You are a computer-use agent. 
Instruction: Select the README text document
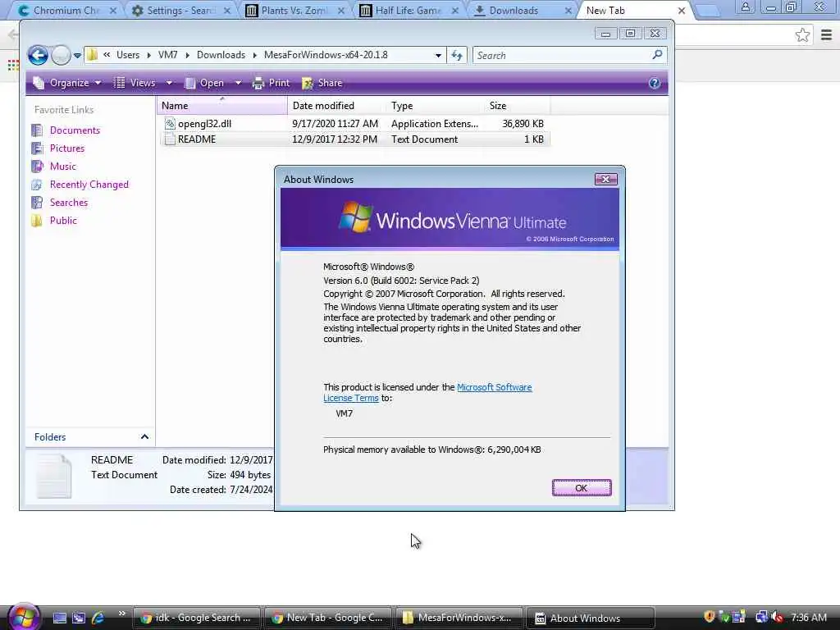tap(354, 139)
